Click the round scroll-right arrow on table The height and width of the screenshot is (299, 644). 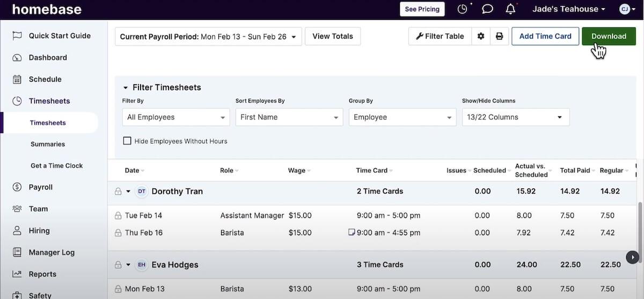pos(633,257)
